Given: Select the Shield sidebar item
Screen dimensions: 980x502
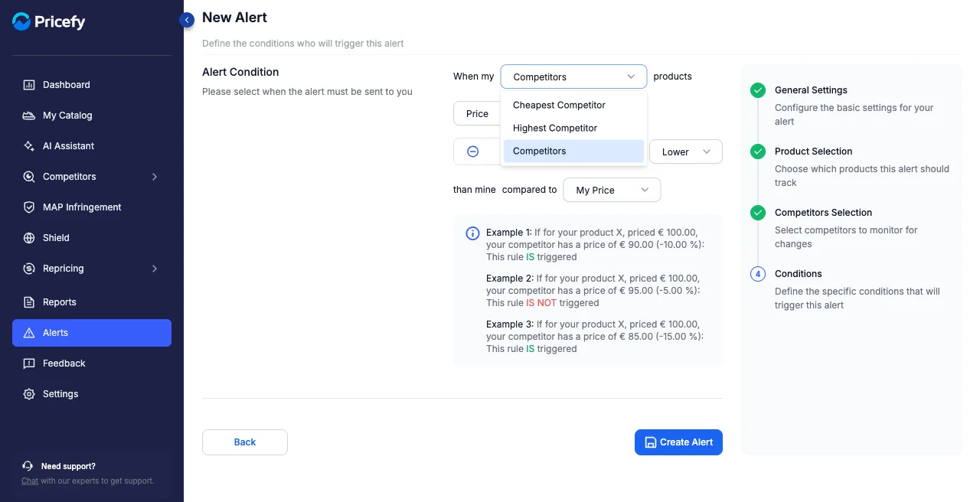Looking at the screenshot, I should 92,238.
